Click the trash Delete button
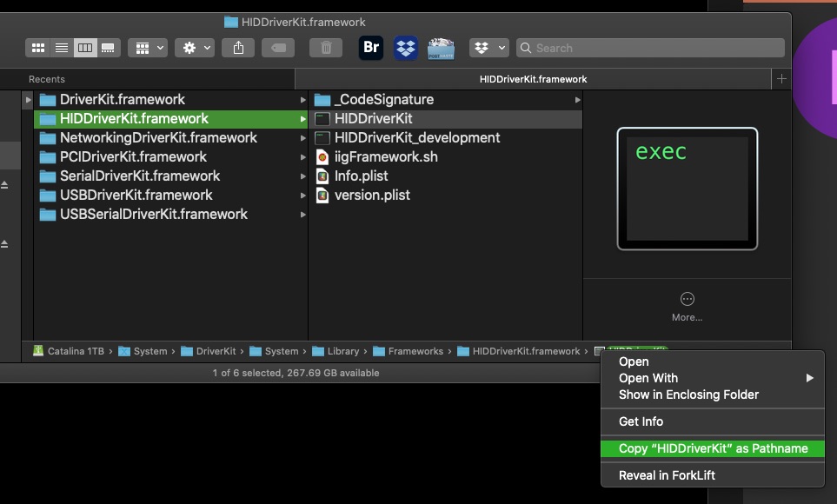Image resolution: width=837 pixels, height=504 pixels. point(326,48)
